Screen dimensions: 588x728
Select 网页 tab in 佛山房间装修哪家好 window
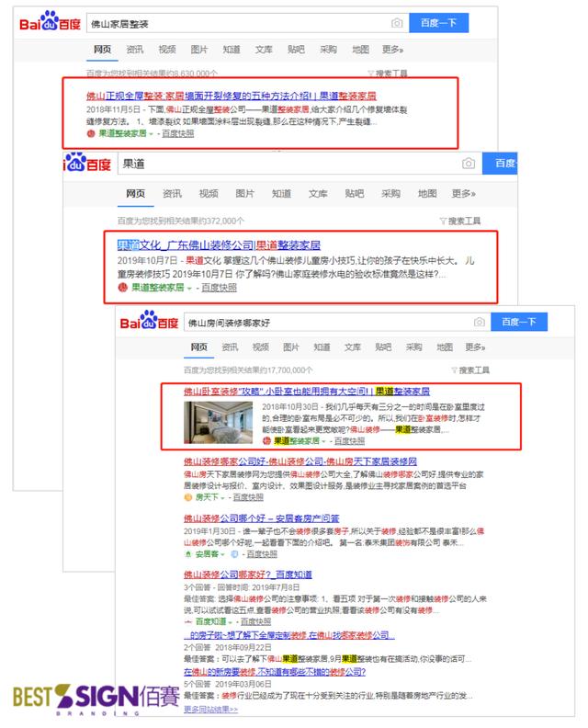198,347
